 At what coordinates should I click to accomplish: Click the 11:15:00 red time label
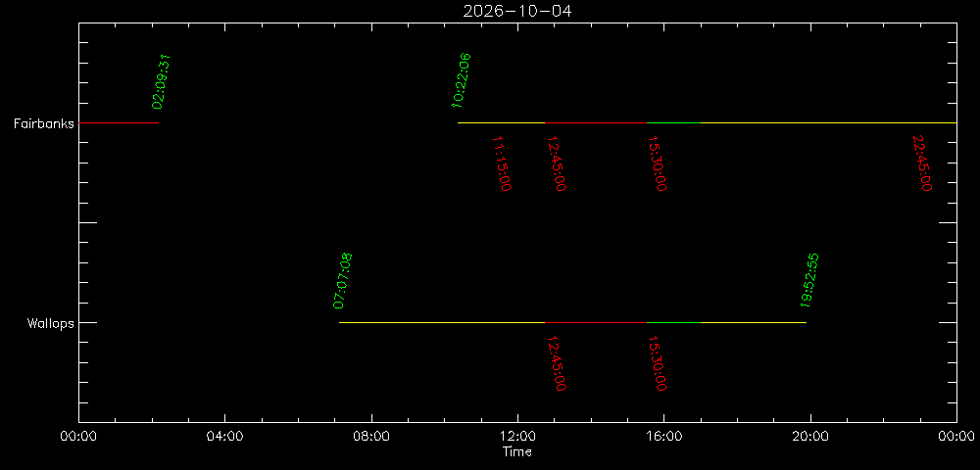pos(502,164)
